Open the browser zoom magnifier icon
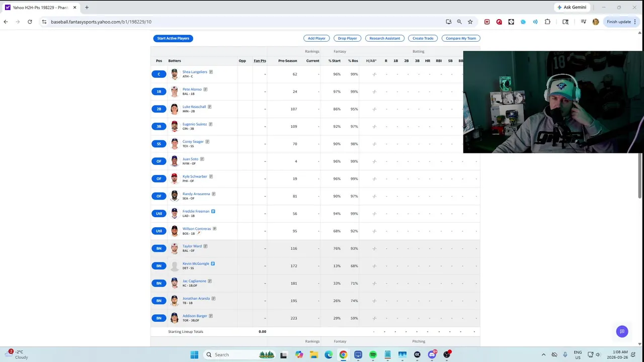This screenshot has height=362, width=644. pos(459,22)
